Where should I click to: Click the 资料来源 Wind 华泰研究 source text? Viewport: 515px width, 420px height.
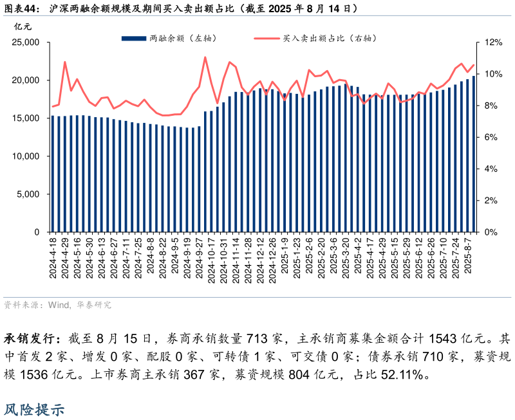click(x=57, y=305)
